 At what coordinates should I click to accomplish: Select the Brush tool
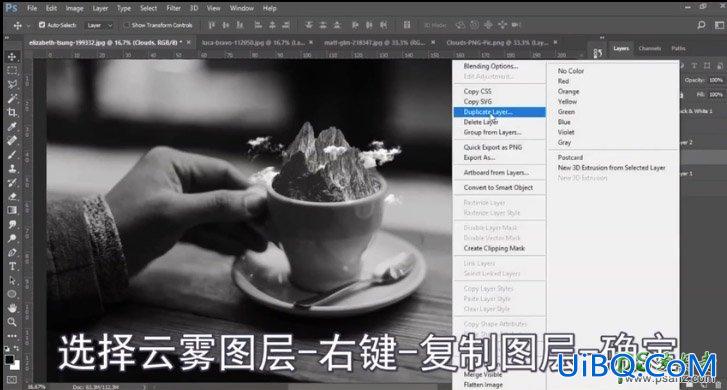pyautogui.click(x=12, y=154)
